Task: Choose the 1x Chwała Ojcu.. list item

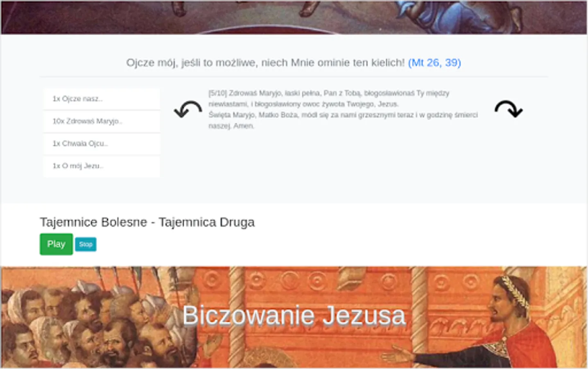Action: pyautogui.click(x=102, y=143)
